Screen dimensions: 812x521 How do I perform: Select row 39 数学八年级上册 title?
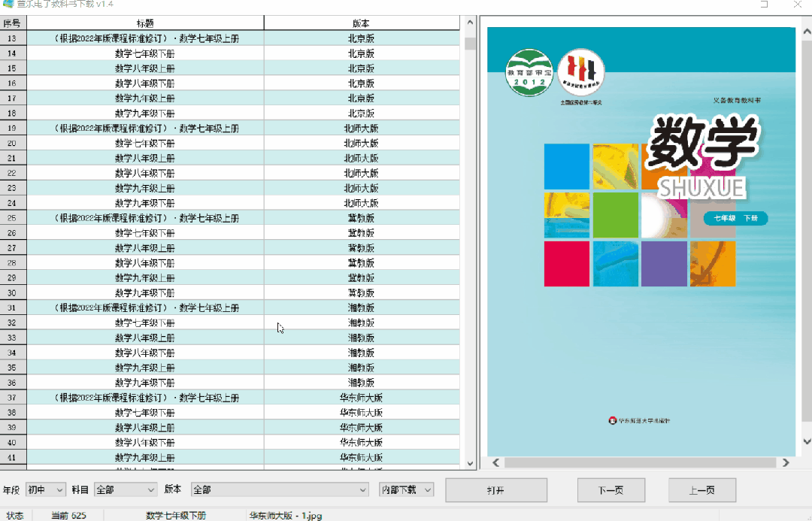coord(145,428)
